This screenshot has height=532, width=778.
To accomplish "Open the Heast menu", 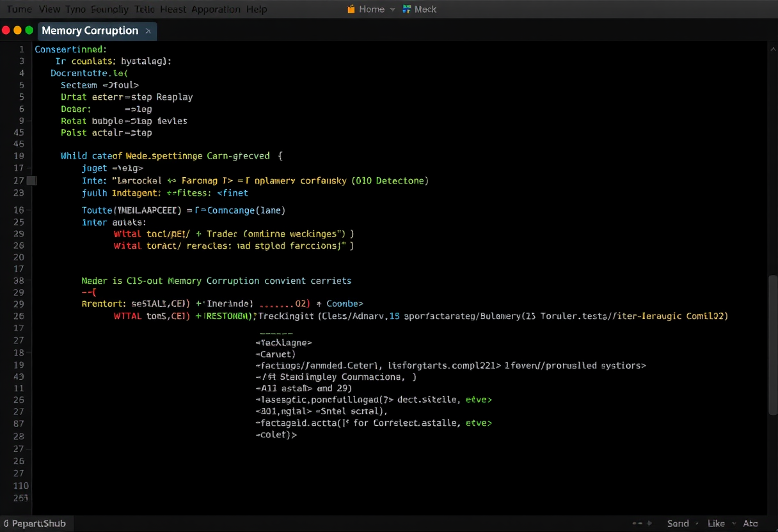I will click(x=173, y=10).
